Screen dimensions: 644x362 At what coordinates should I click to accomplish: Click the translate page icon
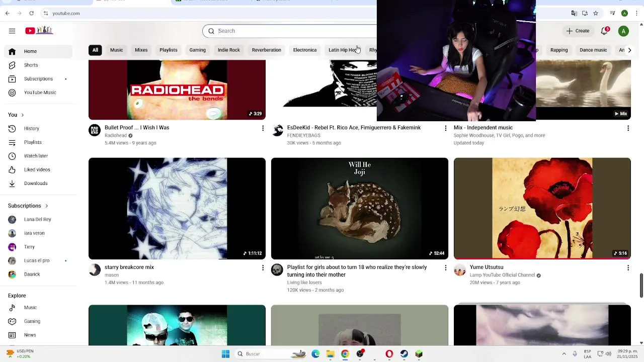(x=574, y=13)
